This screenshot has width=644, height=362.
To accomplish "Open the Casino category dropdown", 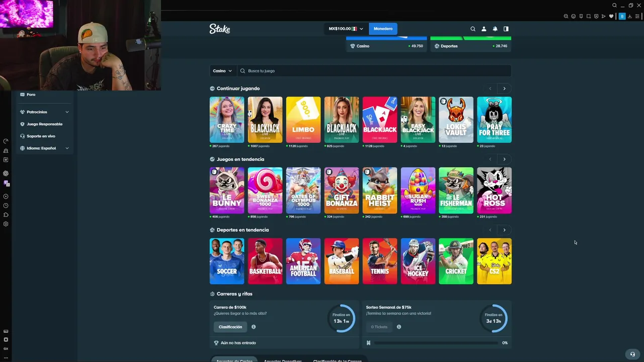I will (x=222, y=71).
